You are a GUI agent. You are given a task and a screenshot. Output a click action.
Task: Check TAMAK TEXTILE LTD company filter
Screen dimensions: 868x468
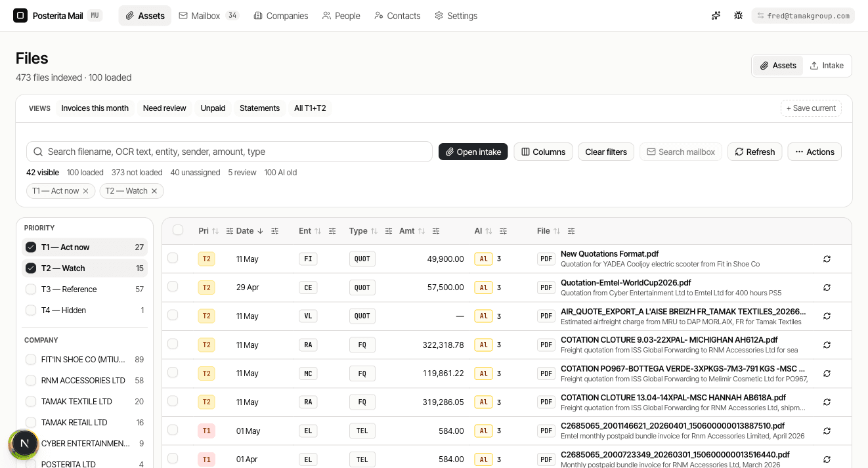click(x=31, y=402)
